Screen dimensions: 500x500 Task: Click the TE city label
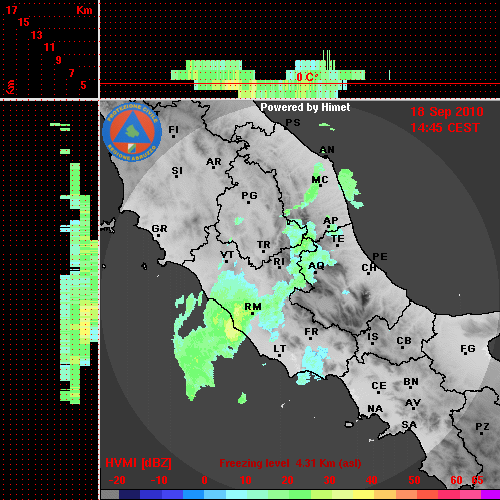(338, 239)
